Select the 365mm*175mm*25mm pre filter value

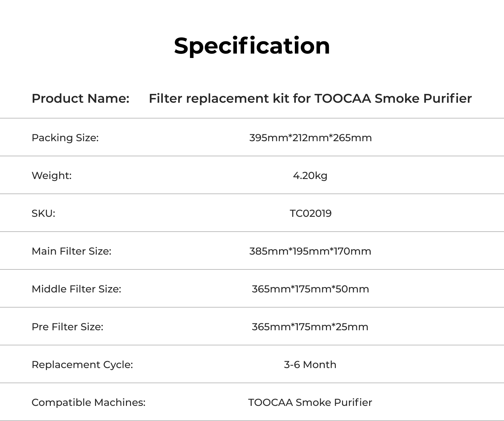[x=310, y=327]
